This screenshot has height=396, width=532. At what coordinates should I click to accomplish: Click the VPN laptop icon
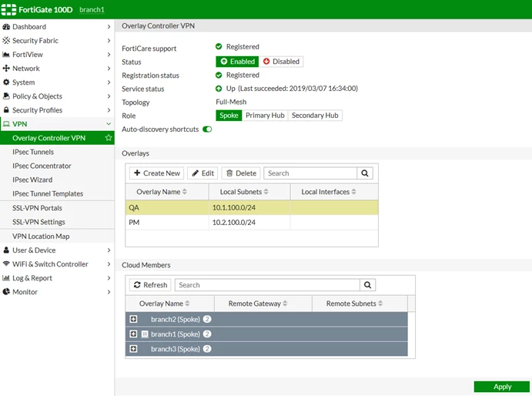[x=6, y=124]
